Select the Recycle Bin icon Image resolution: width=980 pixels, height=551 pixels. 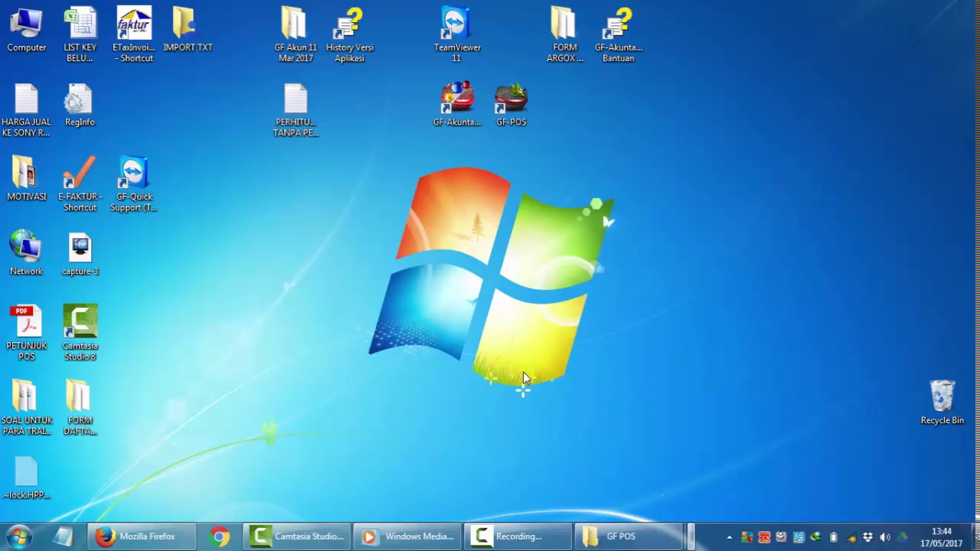[942, 403]
